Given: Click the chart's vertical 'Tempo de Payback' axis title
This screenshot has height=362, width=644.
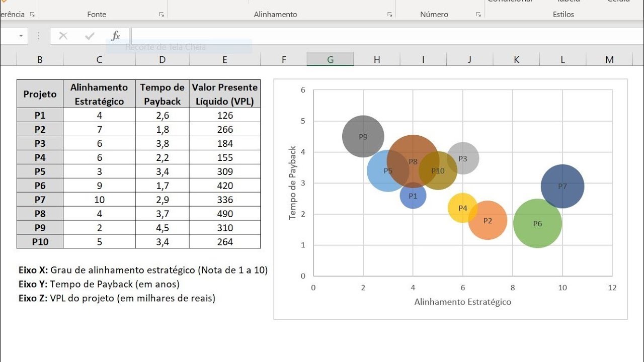Looking at the screenshot, I should click(x=293, y=183).
